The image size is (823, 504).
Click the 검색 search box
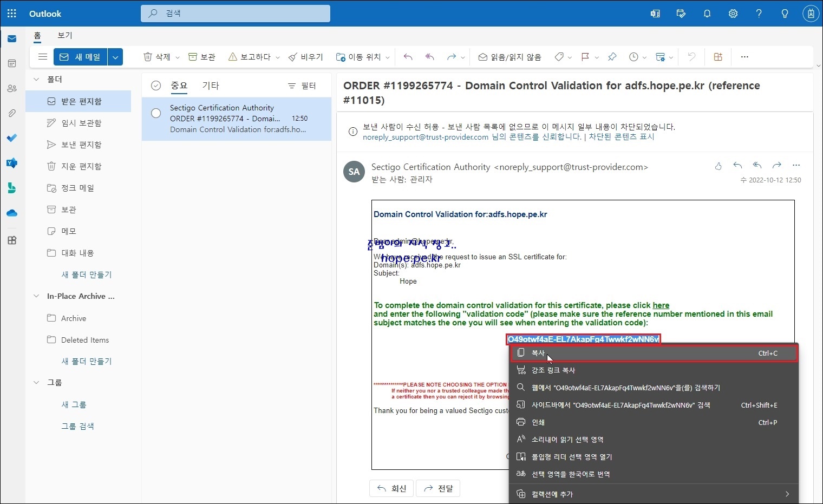coord(236,14)
